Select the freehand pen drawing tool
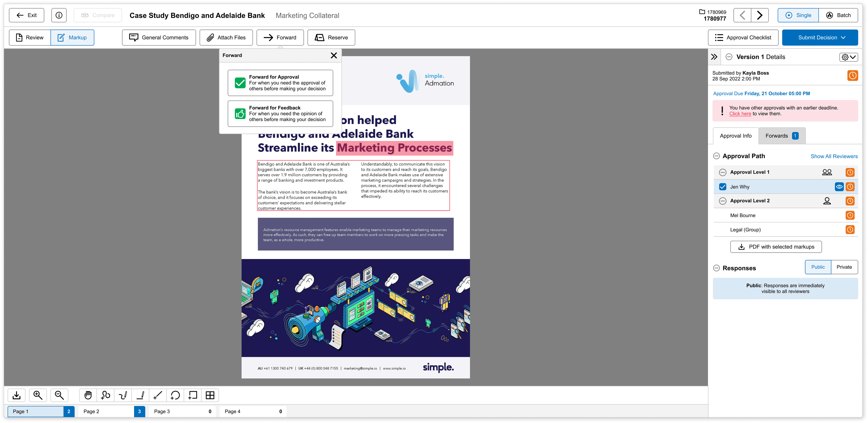868x423 pixels. click(x=123, y=395)
